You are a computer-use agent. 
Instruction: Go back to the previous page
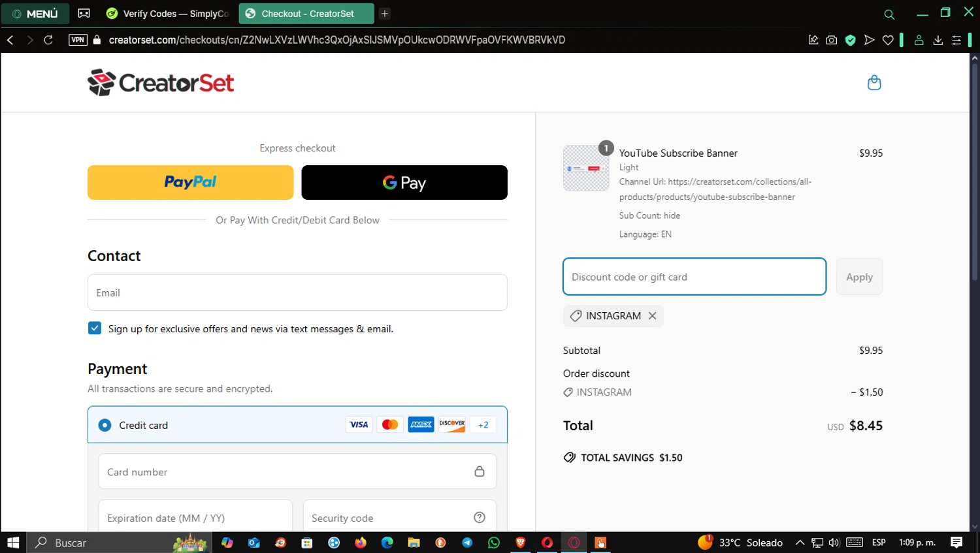[x=10, y=40]
